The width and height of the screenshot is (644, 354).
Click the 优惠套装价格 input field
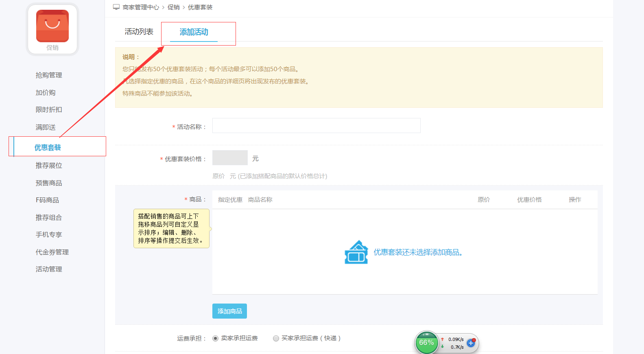coord(230,158)
